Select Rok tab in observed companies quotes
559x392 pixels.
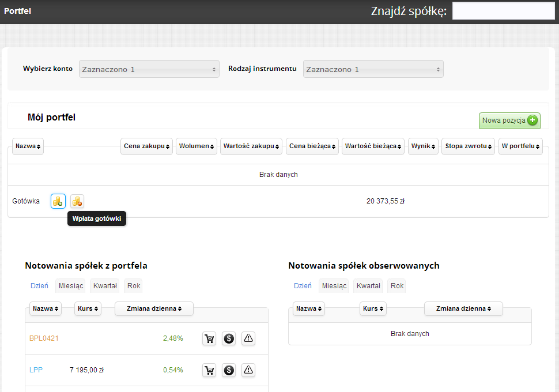tap(397, 286)
